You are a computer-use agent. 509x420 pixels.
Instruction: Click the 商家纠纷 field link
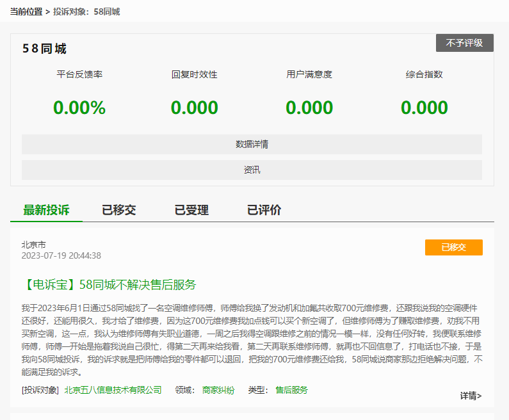click(218, 390)
